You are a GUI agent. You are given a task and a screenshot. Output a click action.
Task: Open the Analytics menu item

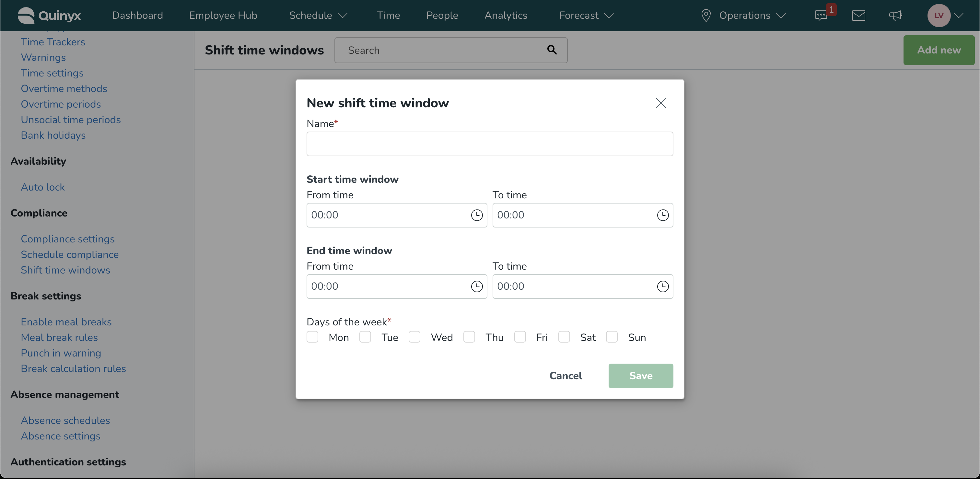[x=506, y=16]
